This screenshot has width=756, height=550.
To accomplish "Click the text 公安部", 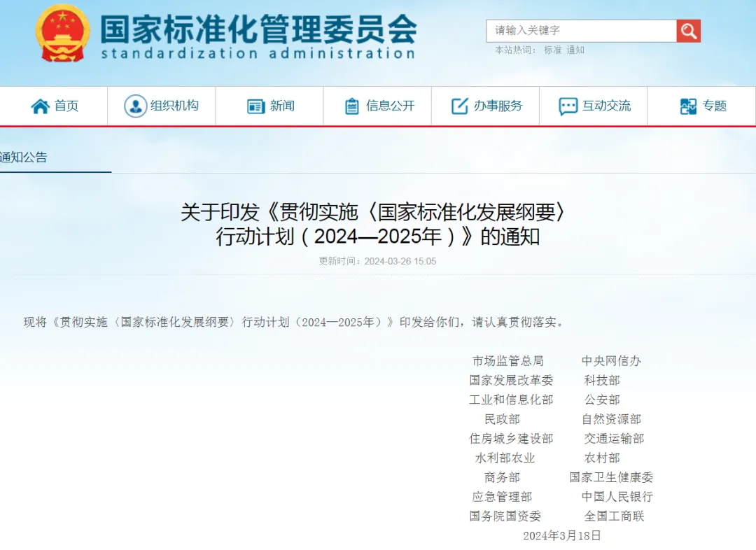I will [602, 400].
